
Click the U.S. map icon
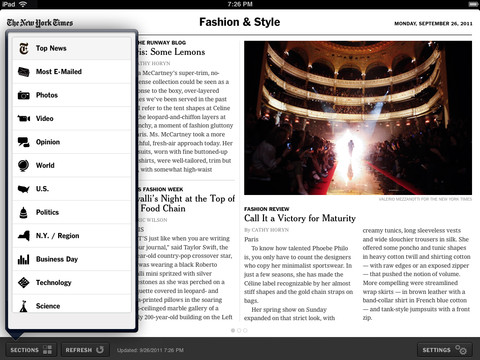[24, 189]
